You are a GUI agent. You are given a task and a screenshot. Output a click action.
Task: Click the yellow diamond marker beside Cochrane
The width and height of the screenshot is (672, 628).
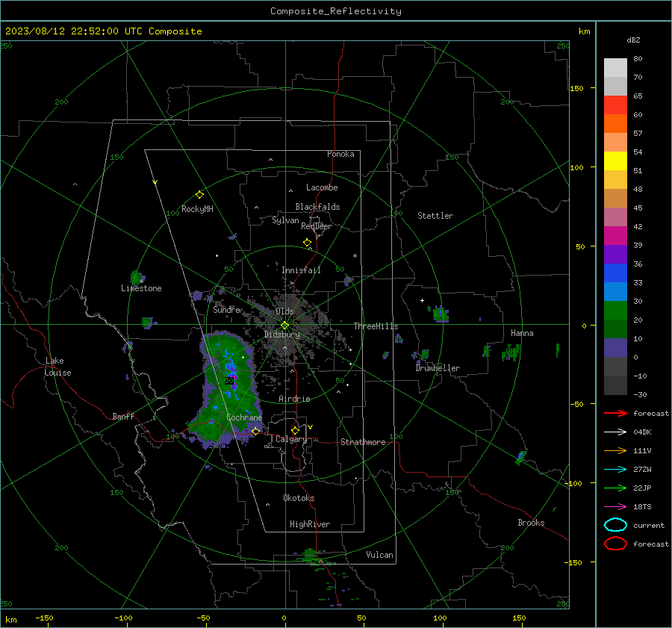click(x=255, y=431)
